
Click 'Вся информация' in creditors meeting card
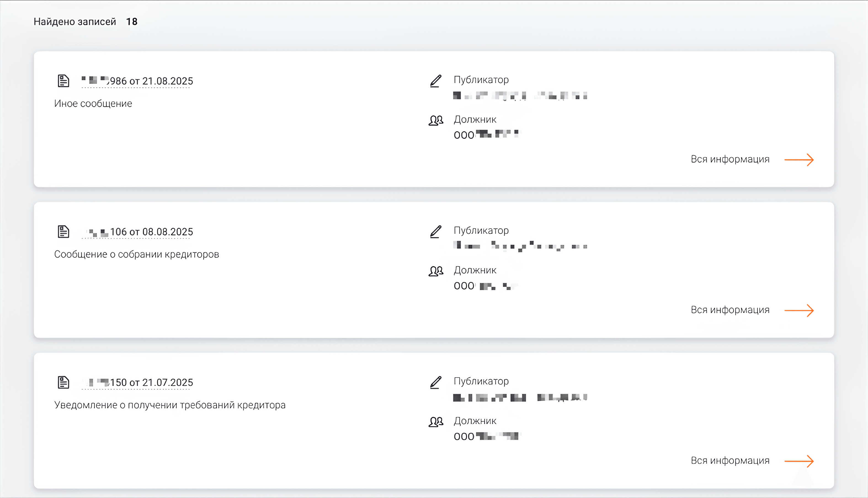point(730,310)
